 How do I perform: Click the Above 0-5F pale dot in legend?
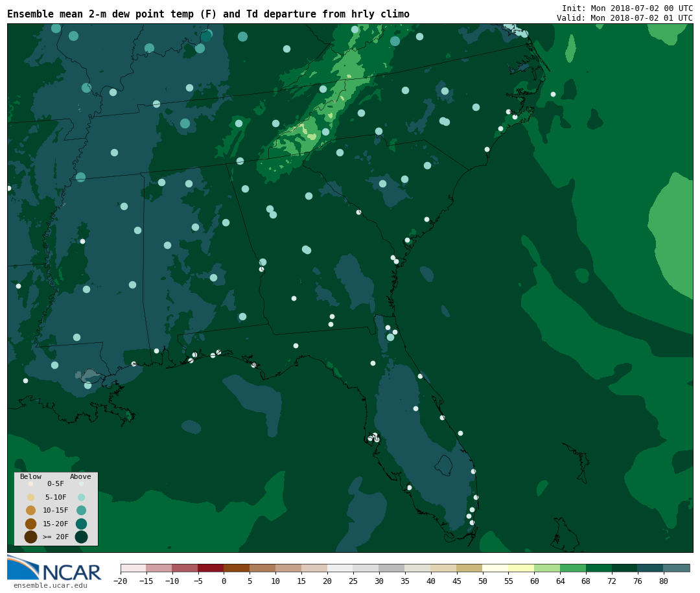(x=81, y=483)
